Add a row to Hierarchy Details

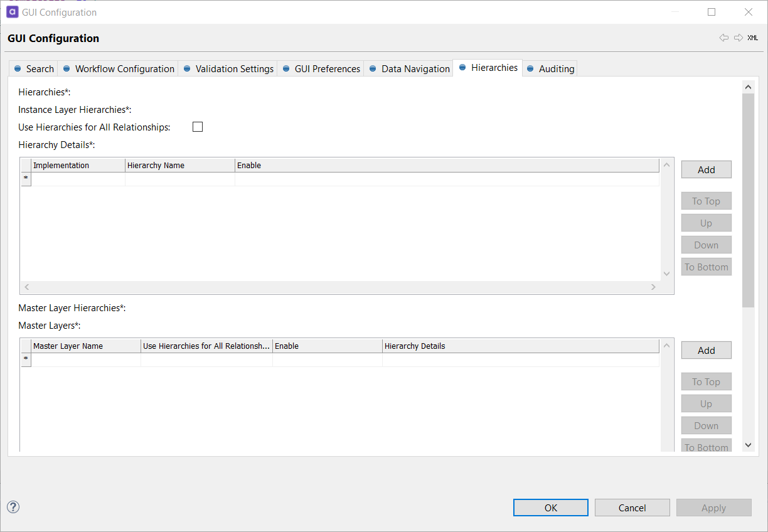pos(706,169)
